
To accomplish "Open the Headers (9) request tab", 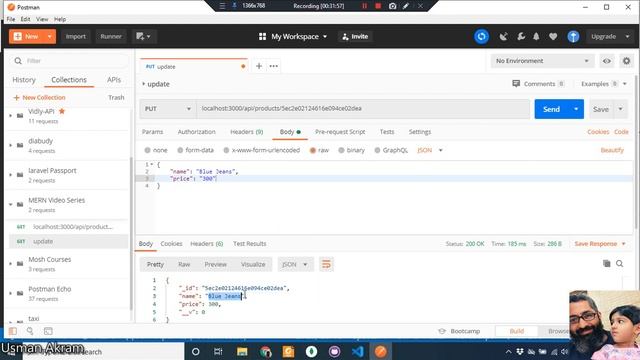I will pyautogui.click(x=247, y=132).
